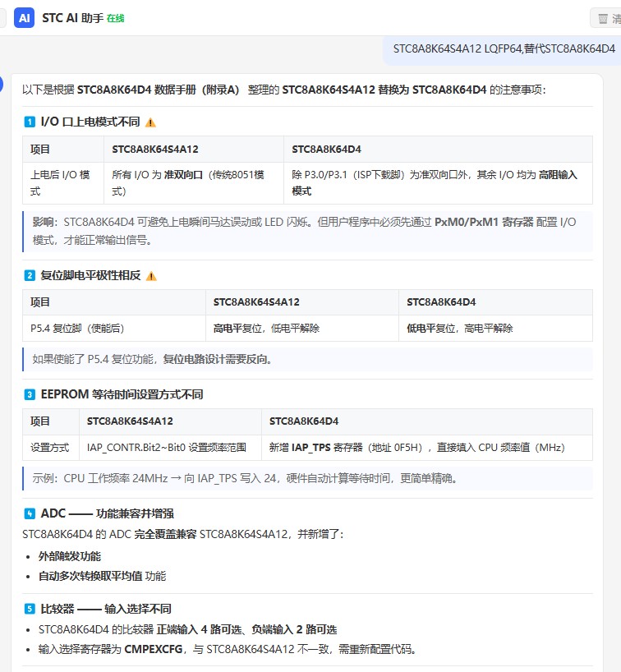Screen dimensions: 621x672
Task: Click the numbered 2 badge icon beside 复位脚电平极性相反
Action: (x=30, y=275)
